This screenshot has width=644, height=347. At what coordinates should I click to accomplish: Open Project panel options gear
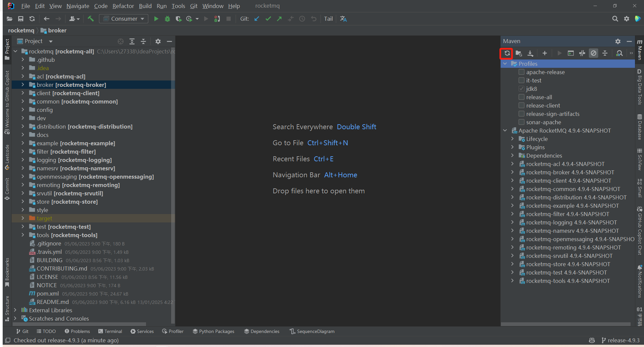click(158, 41)
